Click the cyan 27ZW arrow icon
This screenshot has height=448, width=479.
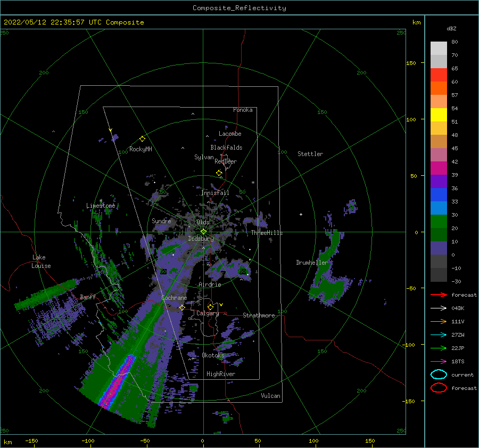[439, 335]
